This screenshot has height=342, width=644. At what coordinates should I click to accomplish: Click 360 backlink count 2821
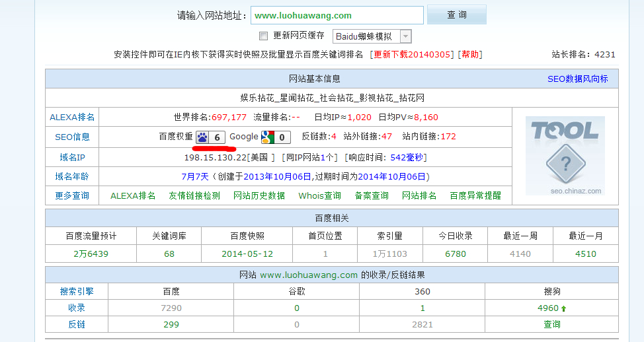click(423, 324)
